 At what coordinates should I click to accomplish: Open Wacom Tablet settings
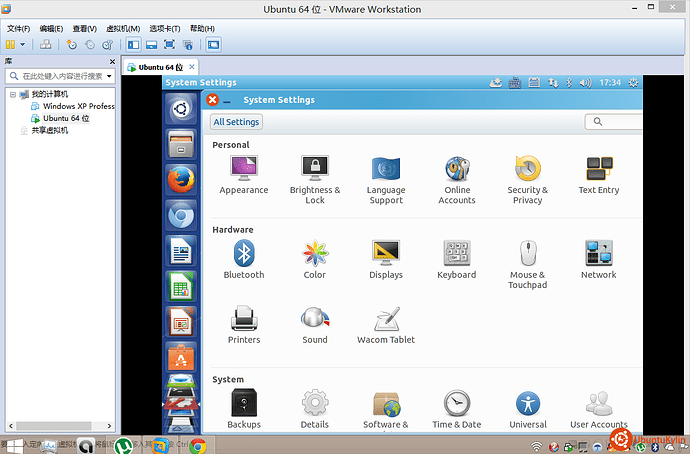pyautogui.click(x=386, y=325)
